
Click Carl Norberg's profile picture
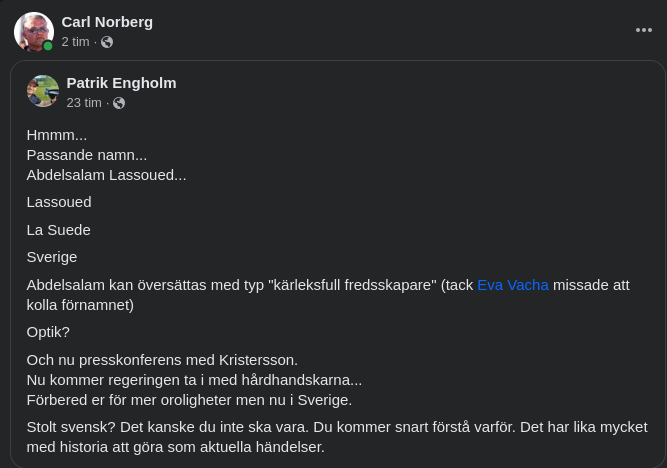point(33,31)
